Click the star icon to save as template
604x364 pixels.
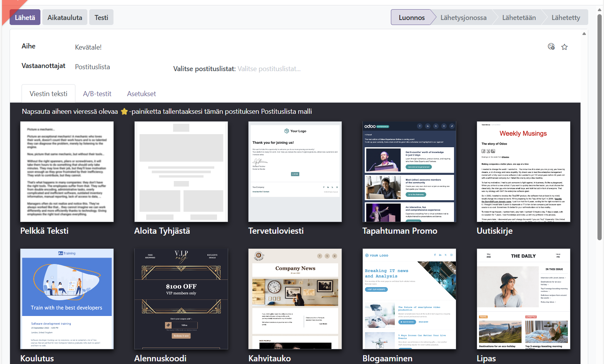tap(564, 47)
